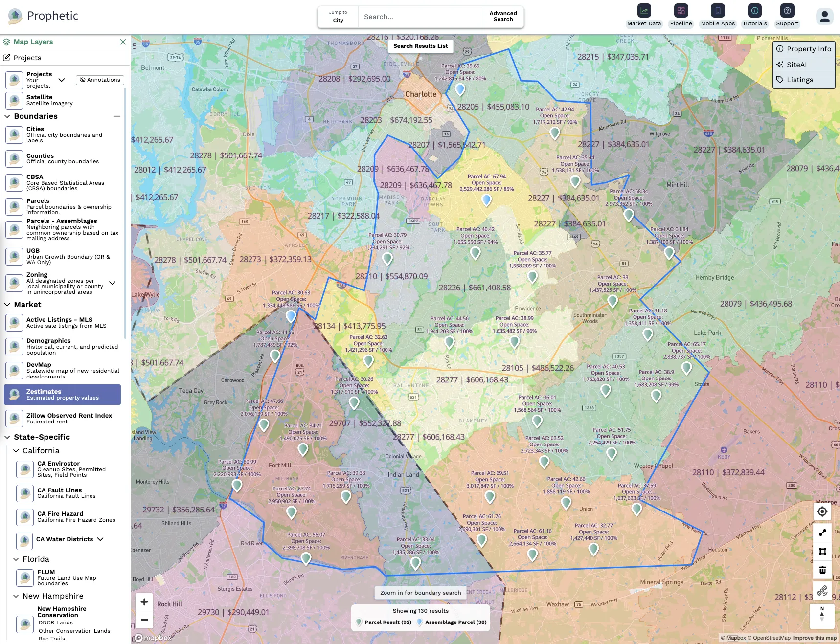Toggle satellite imagery with the satellite icon
The width and height of the screenshot is (840, 644).
[x=14, y=100]
